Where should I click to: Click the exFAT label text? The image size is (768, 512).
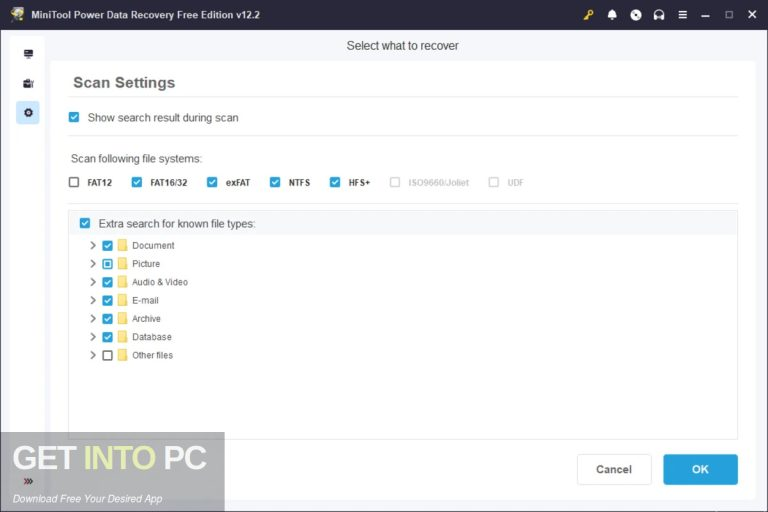click(x=238, y=183)
